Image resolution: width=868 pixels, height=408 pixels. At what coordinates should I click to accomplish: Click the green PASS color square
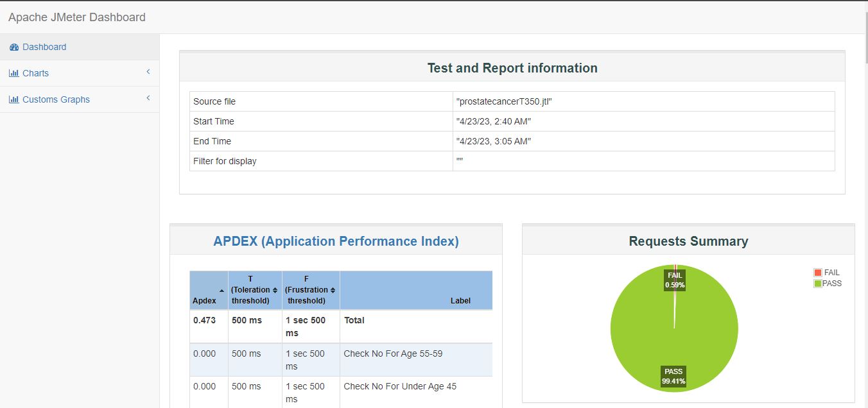[818, 283]
